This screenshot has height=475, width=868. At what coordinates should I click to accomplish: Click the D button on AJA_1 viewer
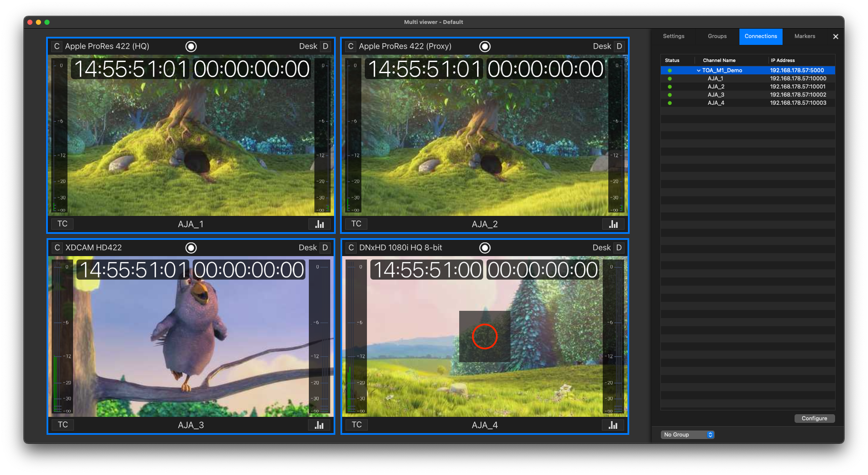pos(325,46)
